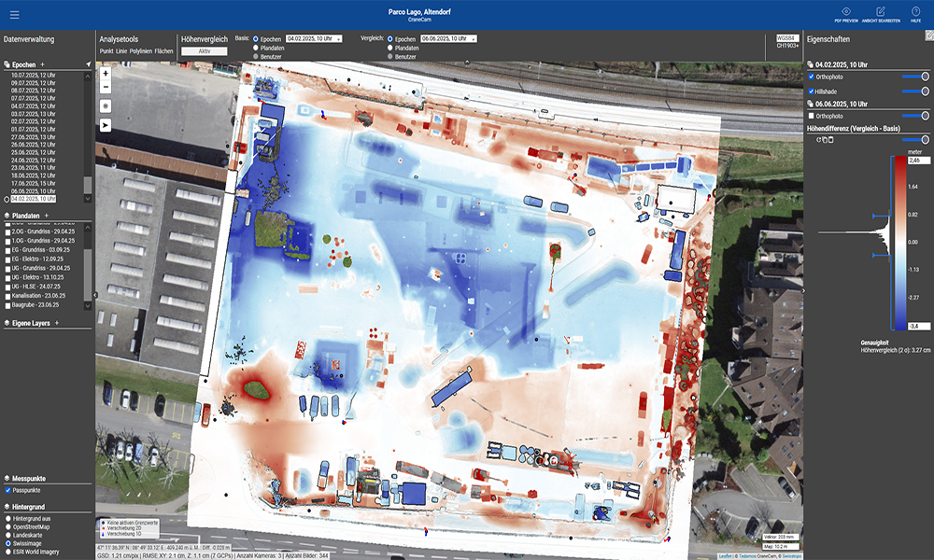Collapse the left panel with the arrow handle
This screenshot has width=934, height=560.
93,294
